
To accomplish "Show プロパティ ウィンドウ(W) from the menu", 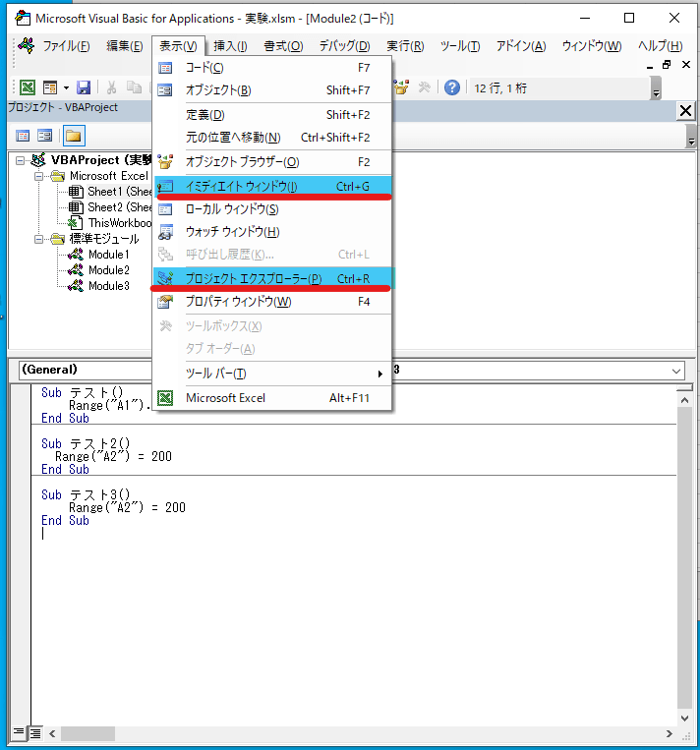I will tap(272, 302).
